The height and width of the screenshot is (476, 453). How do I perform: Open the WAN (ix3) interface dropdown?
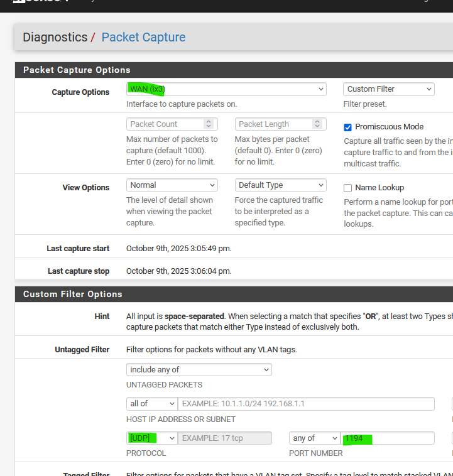click(x=226, y=89)
